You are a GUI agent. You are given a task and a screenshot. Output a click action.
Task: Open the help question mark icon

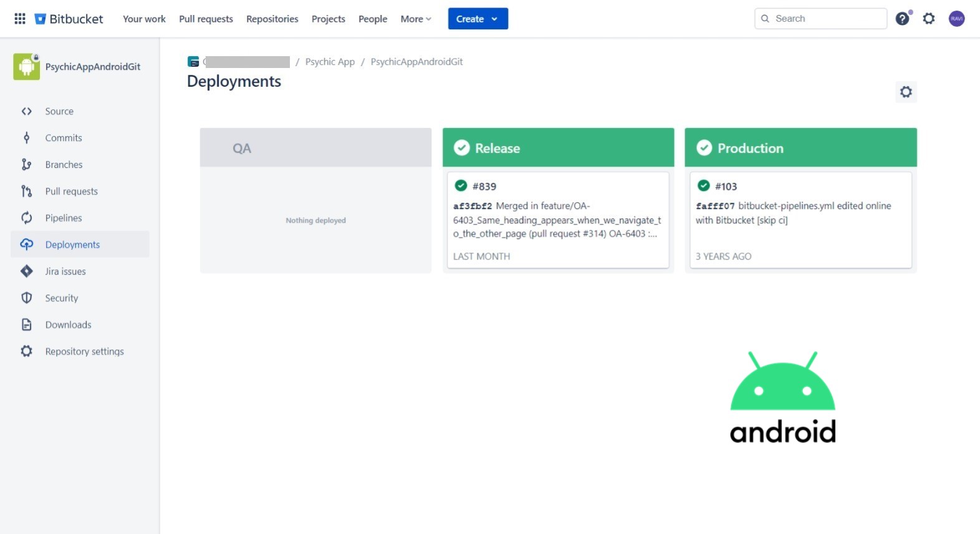tap(902, 19)
